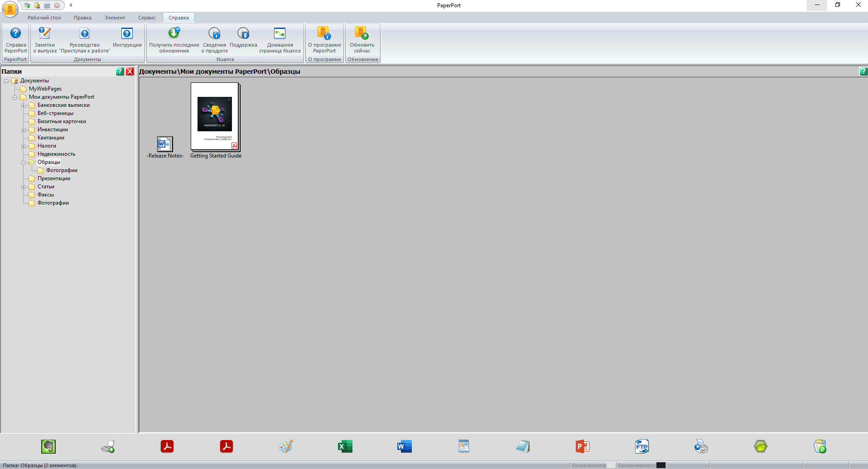The image size is (868, 469).
Task: Expand the Статьи folder
Action: point(24,187)
